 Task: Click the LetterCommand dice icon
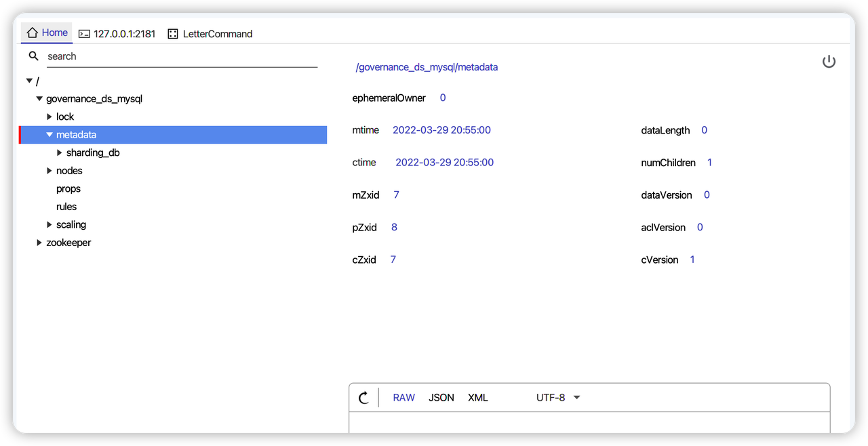(x=173, y=34)
